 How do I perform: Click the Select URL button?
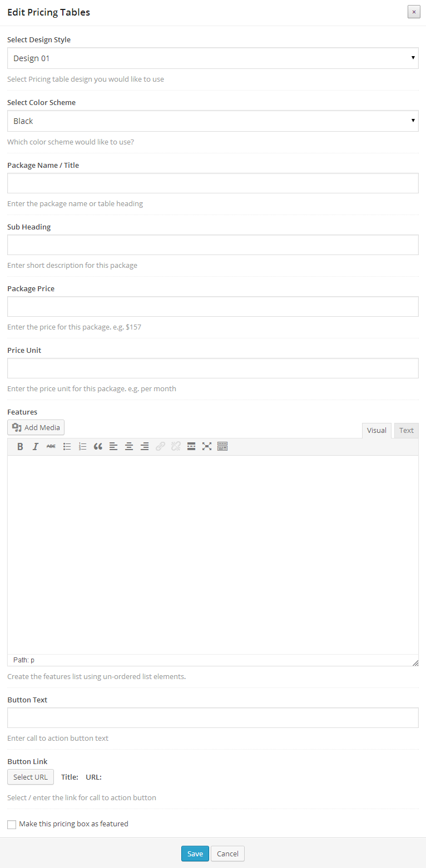[31, 777]
